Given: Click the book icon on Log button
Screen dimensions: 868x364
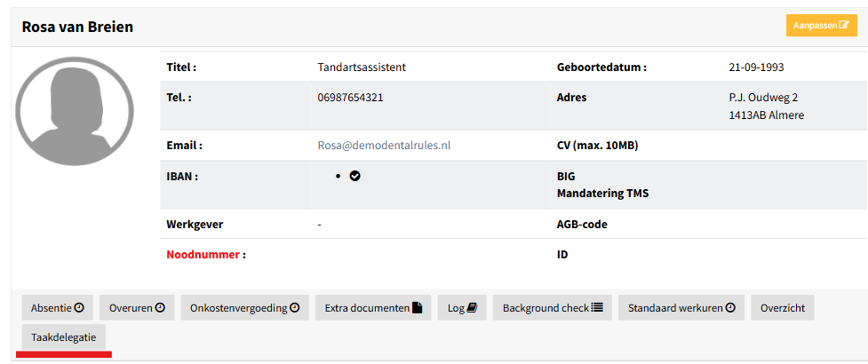Looking at the screenshot, I should click(472, 307).
